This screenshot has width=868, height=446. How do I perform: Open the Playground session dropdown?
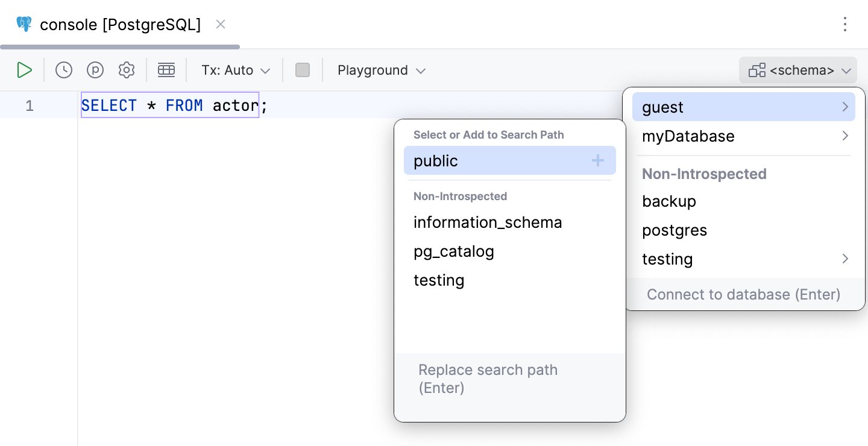pyautogui.click(x=381, y=70)
